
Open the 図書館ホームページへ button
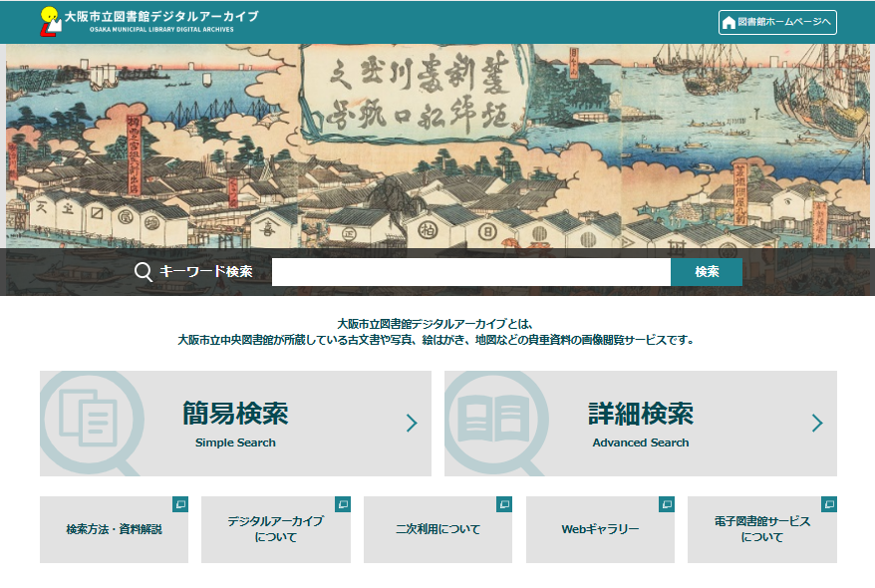pyautogui.click(x=777, y=22)
